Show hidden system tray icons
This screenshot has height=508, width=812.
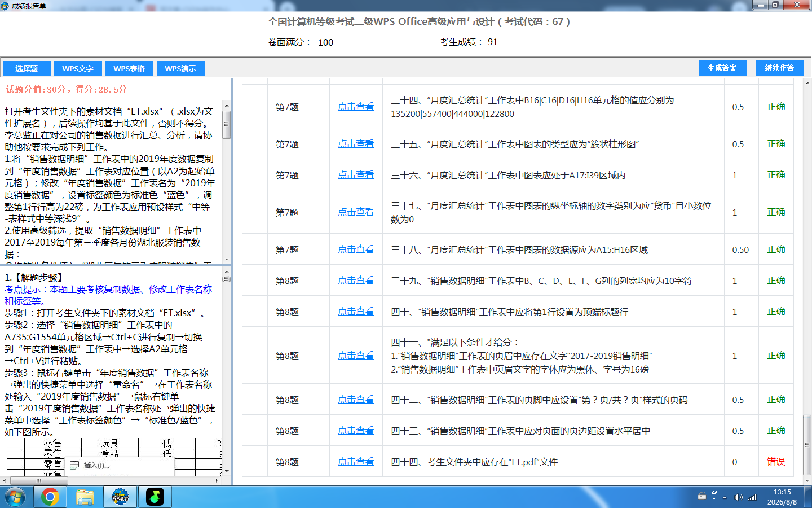(725, 497)
